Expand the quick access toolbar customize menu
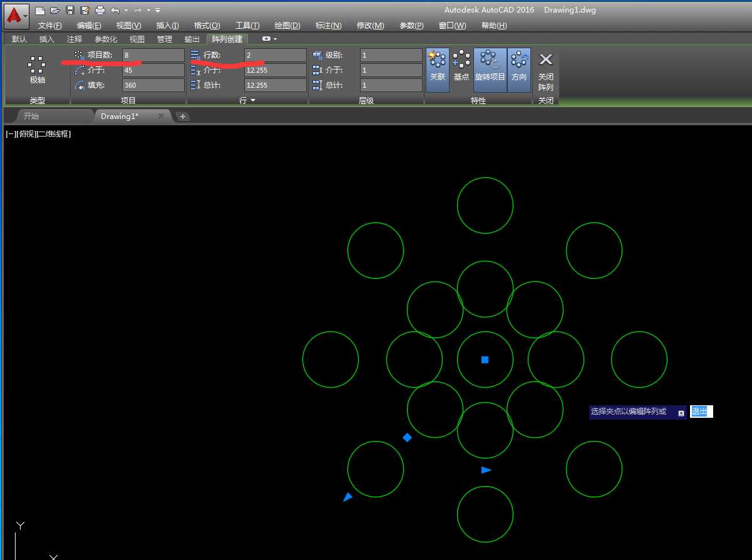The height and width of the screenshot is (560, 752). (x=158, y=11)
